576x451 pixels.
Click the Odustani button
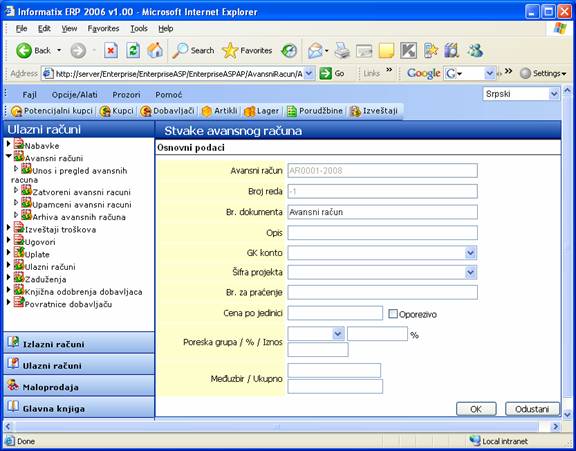click(x=532, y=409)
